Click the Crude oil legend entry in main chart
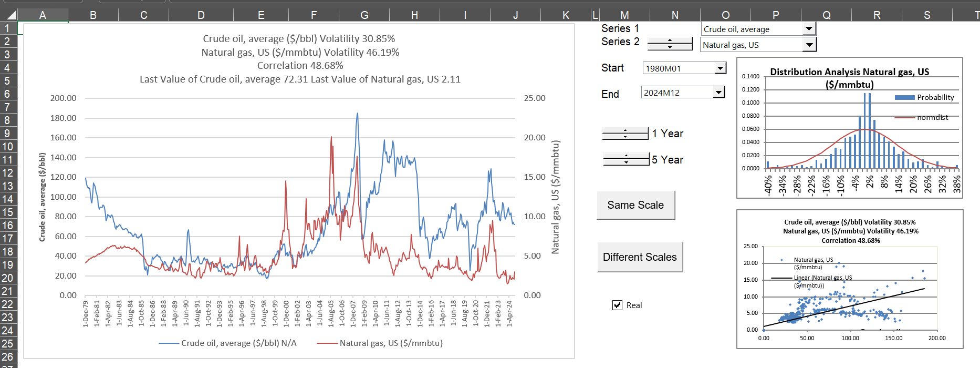Viewport: 980px width, 368px height. 228,343
